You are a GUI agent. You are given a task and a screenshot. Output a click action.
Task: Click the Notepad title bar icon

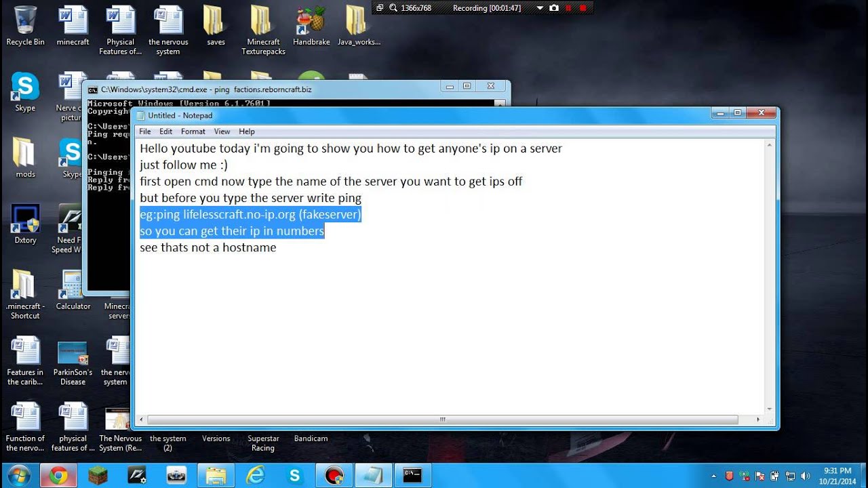click(141, 115)
